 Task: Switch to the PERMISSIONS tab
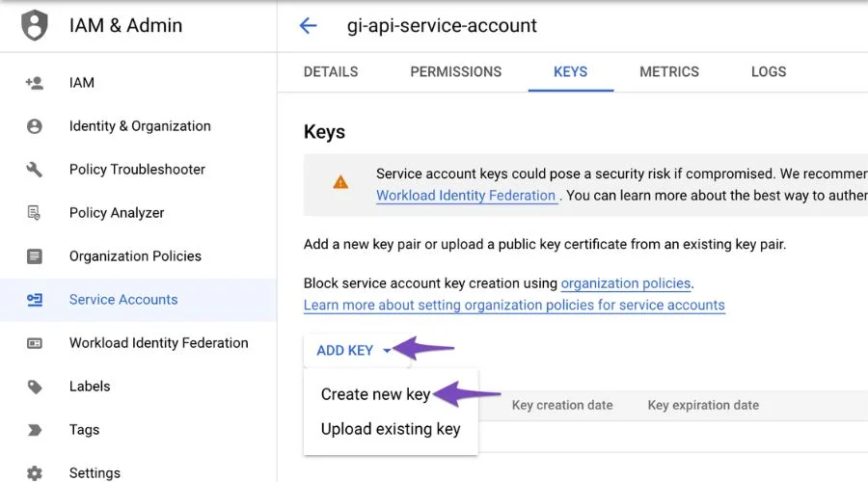[x=455, y=72]
